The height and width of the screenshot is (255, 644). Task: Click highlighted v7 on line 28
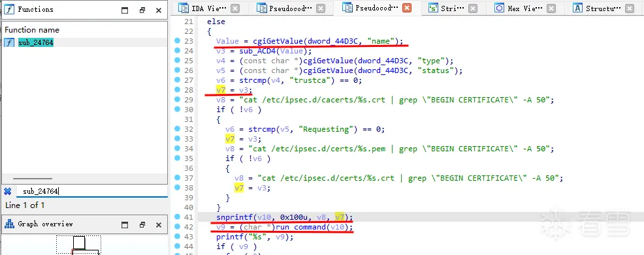[x=221, y=90]
